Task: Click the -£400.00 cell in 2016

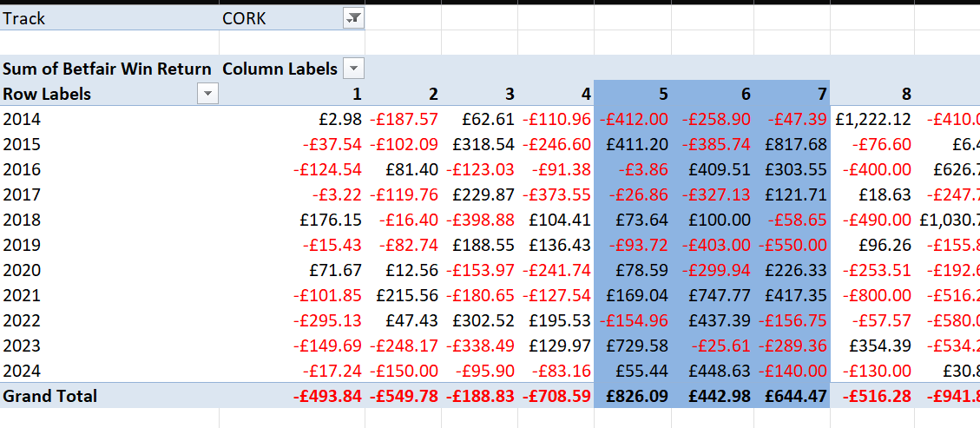Action: click(x=872, y=169)
